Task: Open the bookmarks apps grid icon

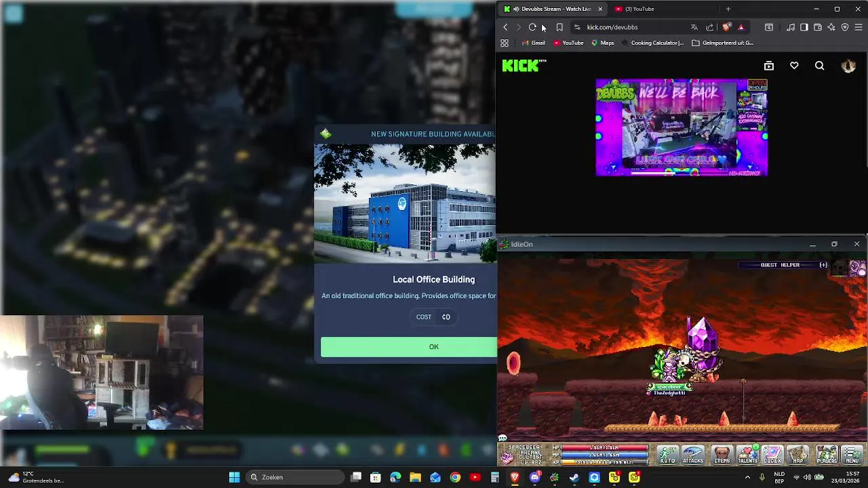Action: (x=505, y=43)
